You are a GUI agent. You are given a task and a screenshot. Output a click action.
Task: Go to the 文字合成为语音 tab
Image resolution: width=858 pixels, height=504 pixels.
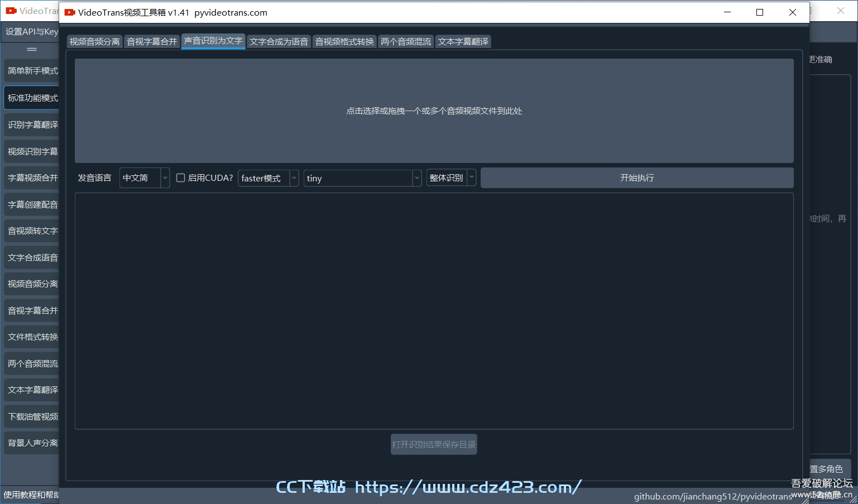[279, 41]
